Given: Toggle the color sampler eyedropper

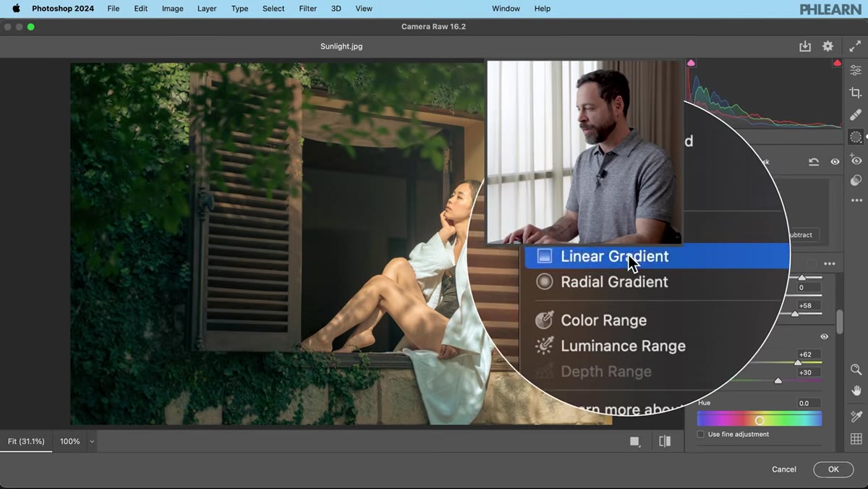Looking at the screenshot, I should [x=856, y=416].
